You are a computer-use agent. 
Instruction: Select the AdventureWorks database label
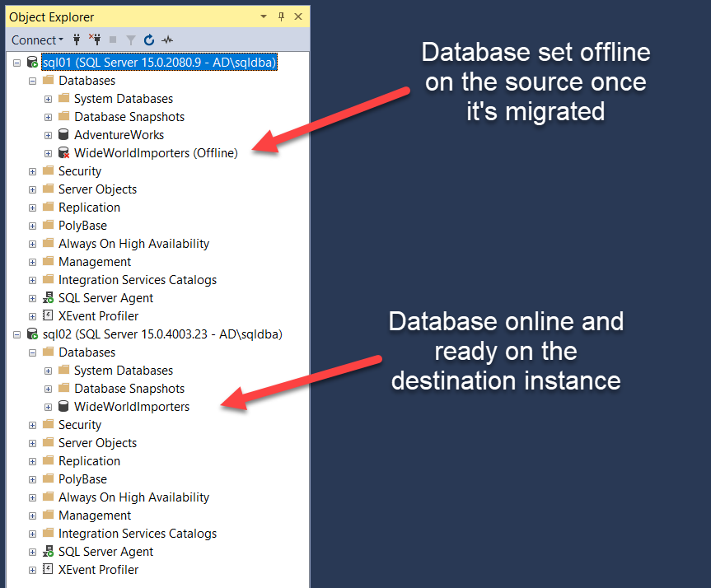click(x=119, y=135)
